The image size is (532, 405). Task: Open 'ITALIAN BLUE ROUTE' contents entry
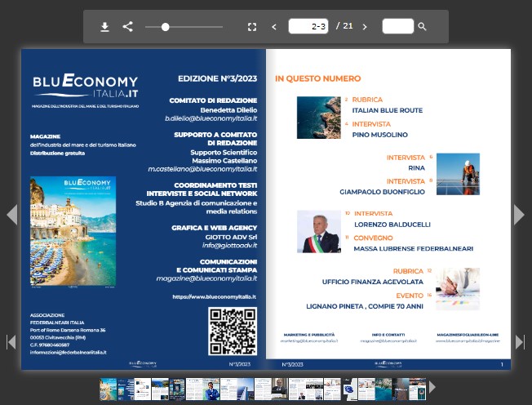coord(388,110)
